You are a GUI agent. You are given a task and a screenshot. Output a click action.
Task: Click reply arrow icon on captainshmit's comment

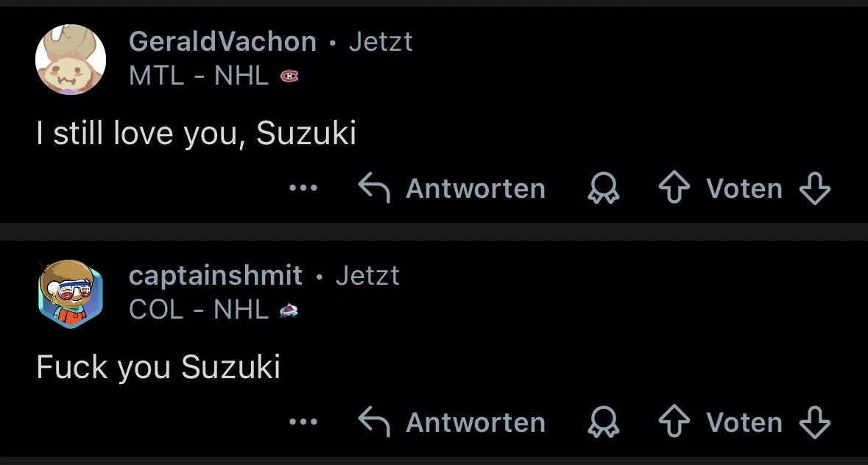click(x=373, y=422)
